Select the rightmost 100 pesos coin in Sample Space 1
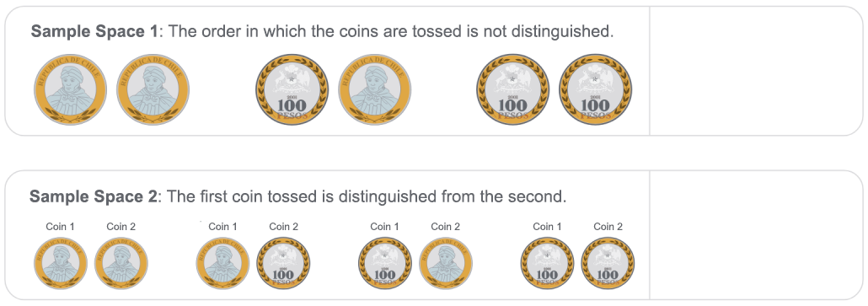This screenshot has width=868, height=306. 596,89
